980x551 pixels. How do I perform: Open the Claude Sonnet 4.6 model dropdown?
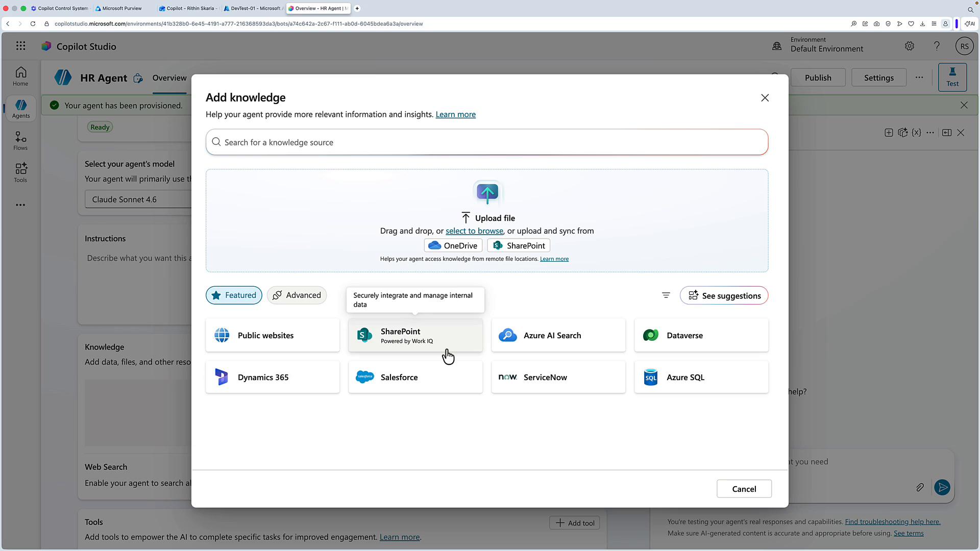pyautogui.click(x=138, y=199)
